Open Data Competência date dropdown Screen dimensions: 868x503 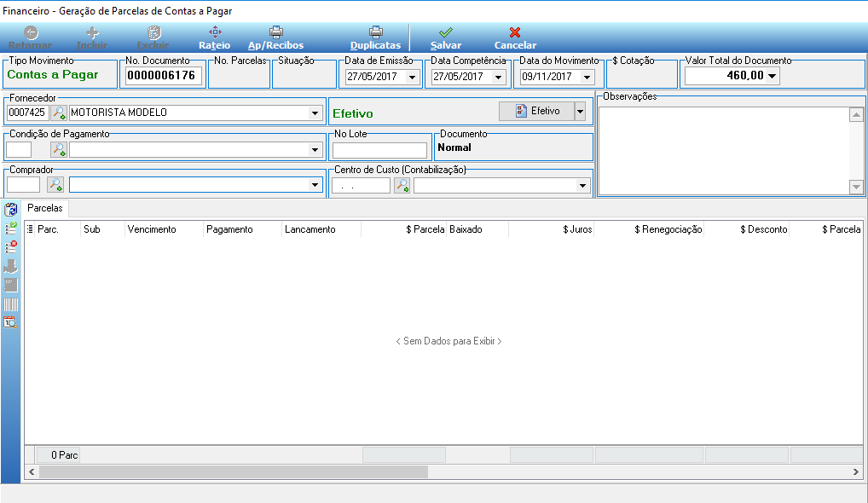(x=498, y=77)
